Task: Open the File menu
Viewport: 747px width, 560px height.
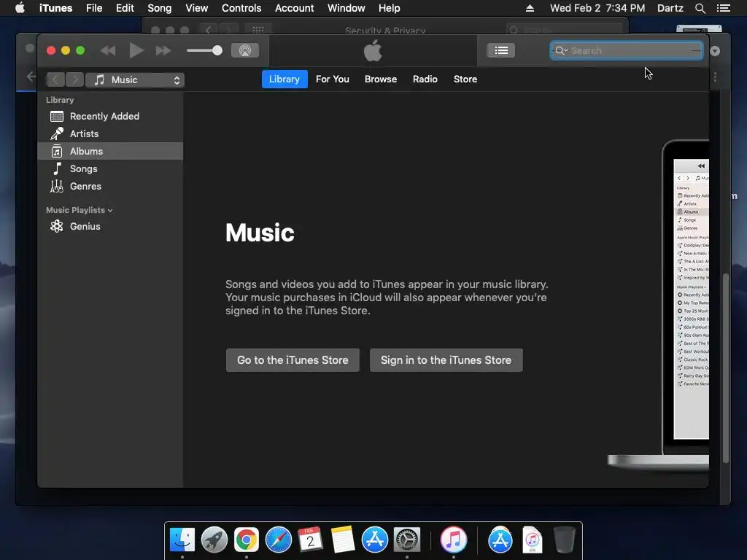Action: [x=94, y=8]
